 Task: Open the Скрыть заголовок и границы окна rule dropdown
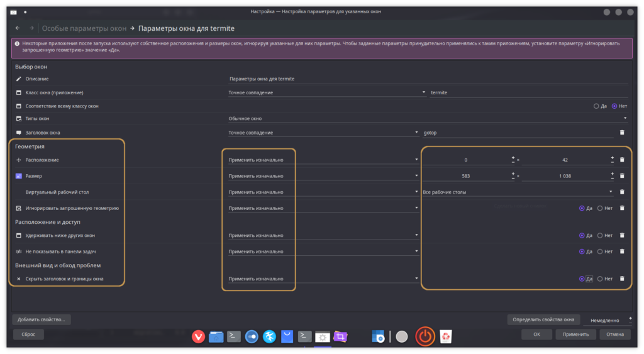(323, 279)
